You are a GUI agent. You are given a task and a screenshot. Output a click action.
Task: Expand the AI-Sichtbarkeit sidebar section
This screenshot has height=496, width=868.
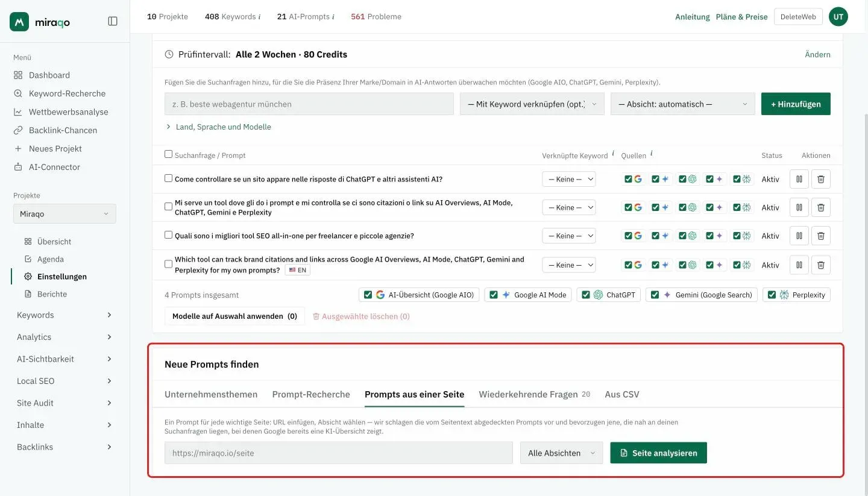64,359
